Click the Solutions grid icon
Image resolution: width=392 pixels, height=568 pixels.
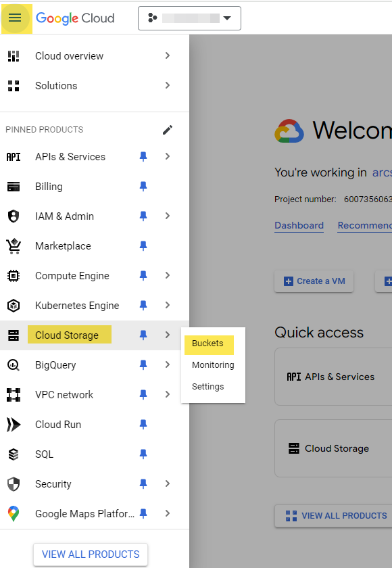14,85
